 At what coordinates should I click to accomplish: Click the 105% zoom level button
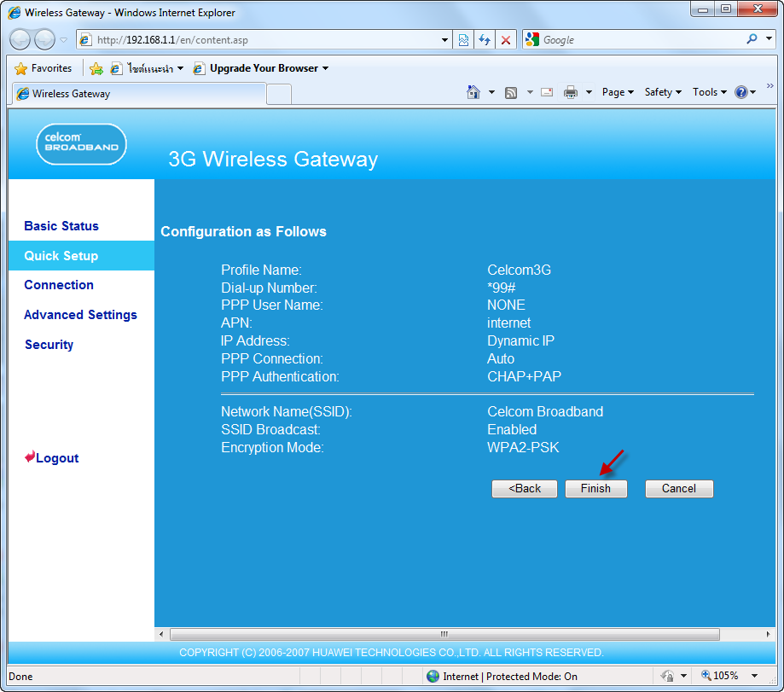[720, 676]
